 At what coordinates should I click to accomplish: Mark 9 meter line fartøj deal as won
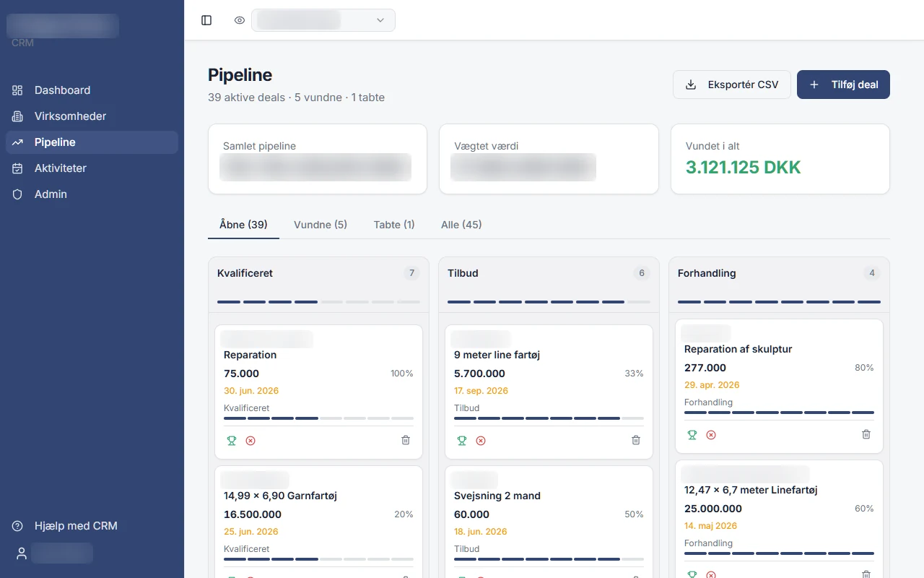pos(462,441)
